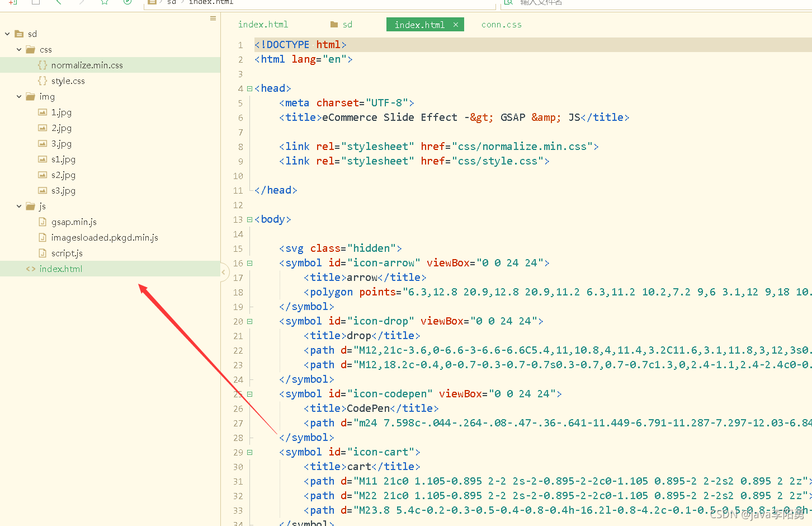Select s2.jpg in the img folder
Viewport: 812px width, 526px height.
[63, 175]
